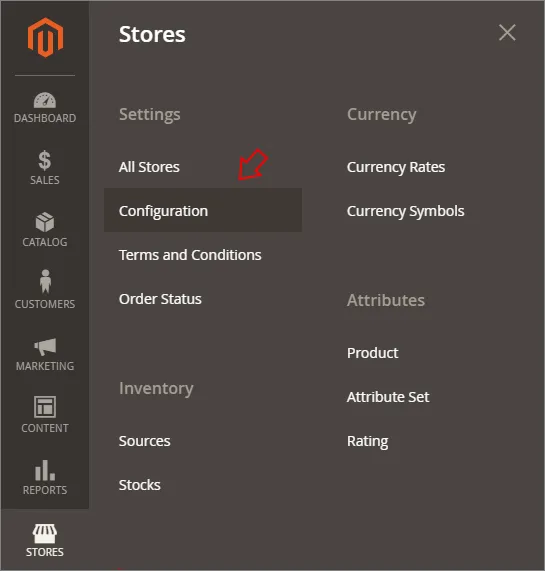This screenshot has width=545, height=571.
Task: Click the Inventory section heading
Action: click(x=156, y=389)
